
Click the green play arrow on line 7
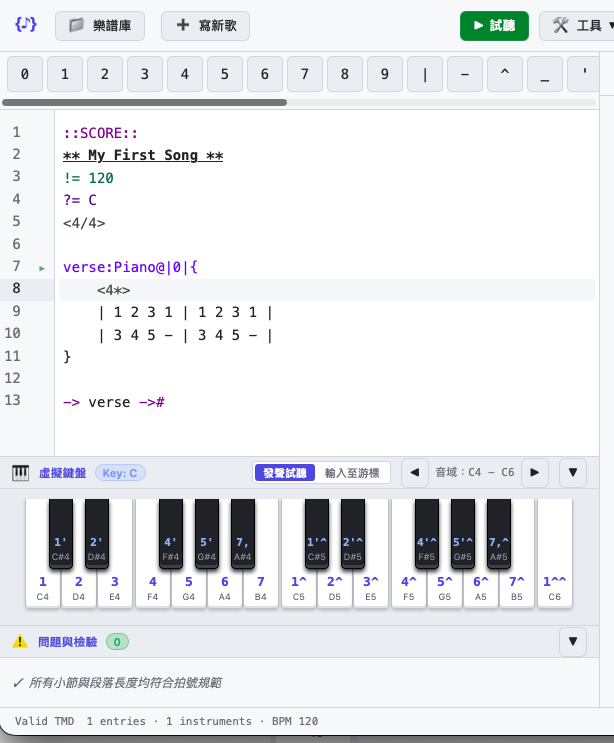(x=42, y=269)
